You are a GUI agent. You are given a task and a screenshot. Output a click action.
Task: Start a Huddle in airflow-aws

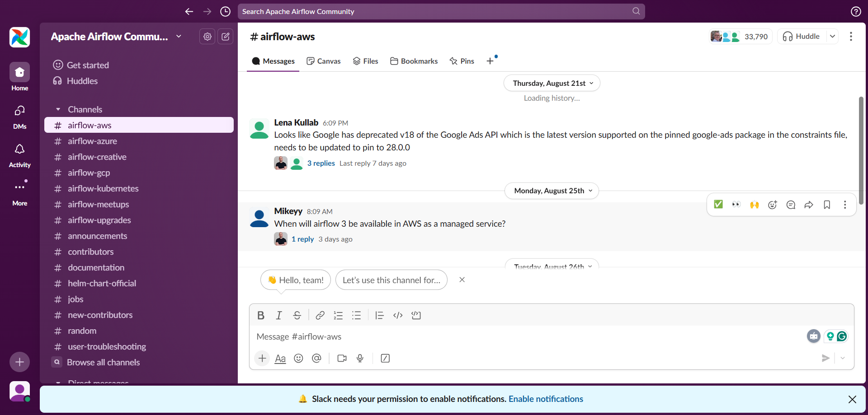coord(802,36)
